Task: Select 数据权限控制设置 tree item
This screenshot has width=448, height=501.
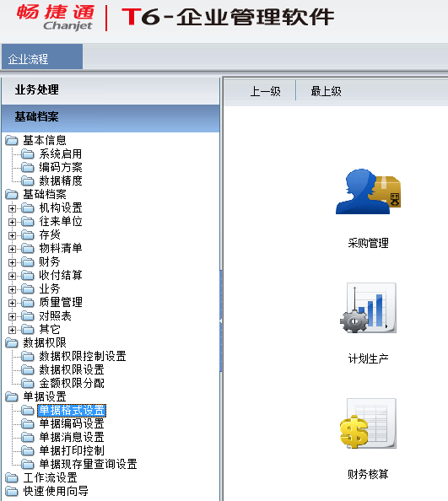Action: pyautogui.click(x=83, y=356)
